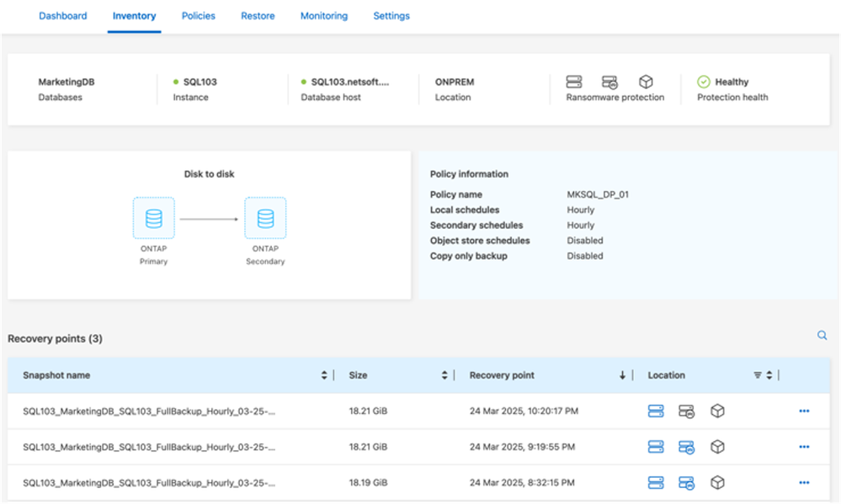Open the Location column filter icon
This screenshot has height=504, width=841.
[x=758, y=375]
